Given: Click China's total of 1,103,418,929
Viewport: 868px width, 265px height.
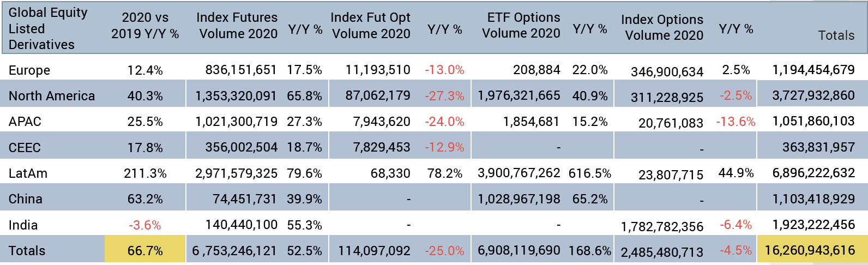Looking at the screenshot, I should [x=813, y=199].
